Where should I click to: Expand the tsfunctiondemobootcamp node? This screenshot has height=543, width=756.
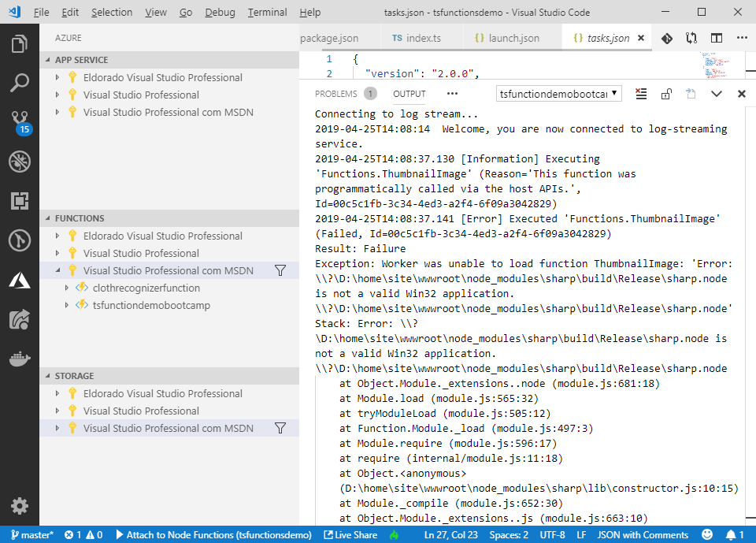[x=66, y=305]
